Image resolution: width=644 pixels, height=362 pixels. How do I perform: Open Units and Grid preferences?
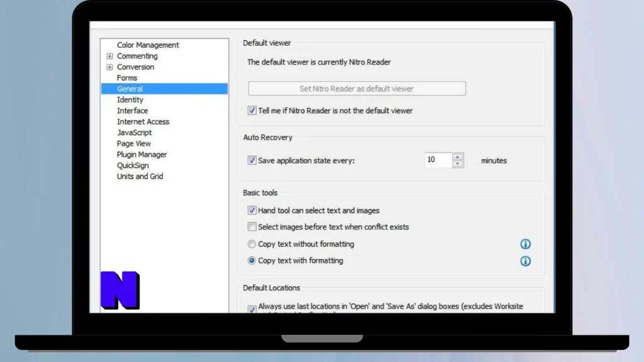point(140,176)
